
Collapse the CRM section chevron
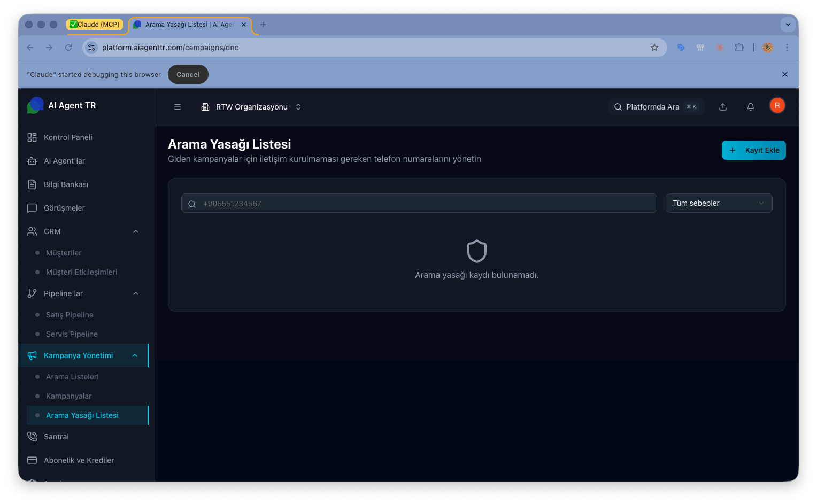[136, 231]
